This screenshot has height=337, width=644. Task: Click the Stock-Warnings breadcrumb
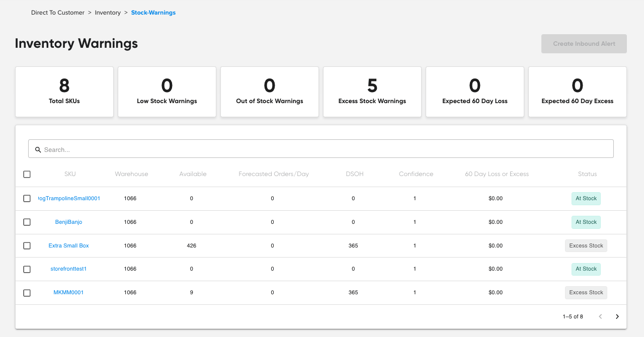coord(153,13)
